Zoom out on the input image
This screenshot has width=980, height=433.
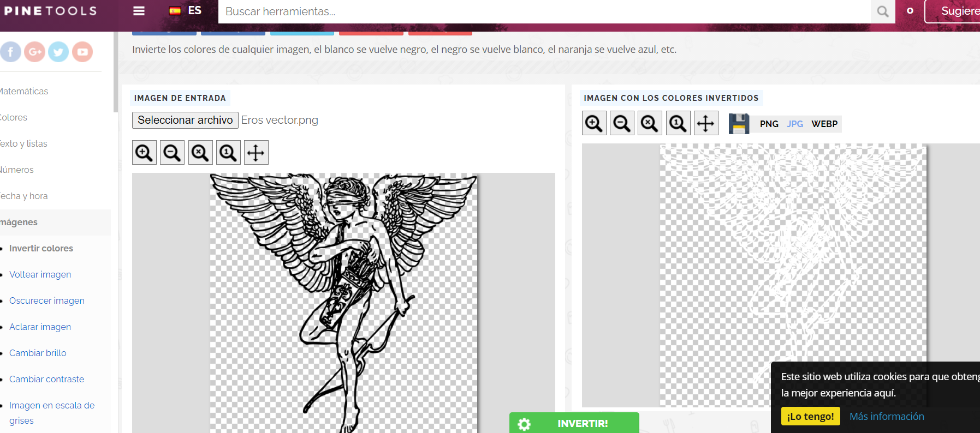click(172, 153)
